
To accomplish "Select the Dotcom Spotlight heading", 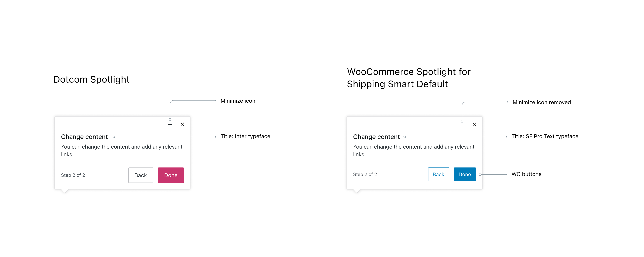I will pos(91,79).
